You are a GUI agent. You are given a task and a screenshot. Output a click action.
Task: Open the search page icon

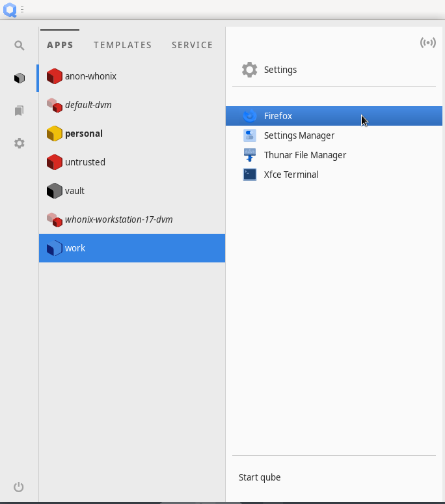[x=20, y=46]
